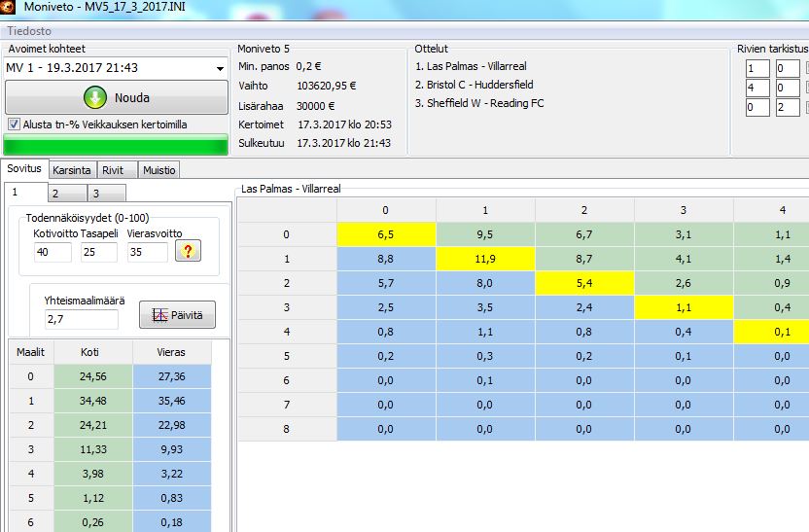Click the yellow 6,5 cell for score 0-0
Screen dimensions: 809x532
click(x=386, y=234)
